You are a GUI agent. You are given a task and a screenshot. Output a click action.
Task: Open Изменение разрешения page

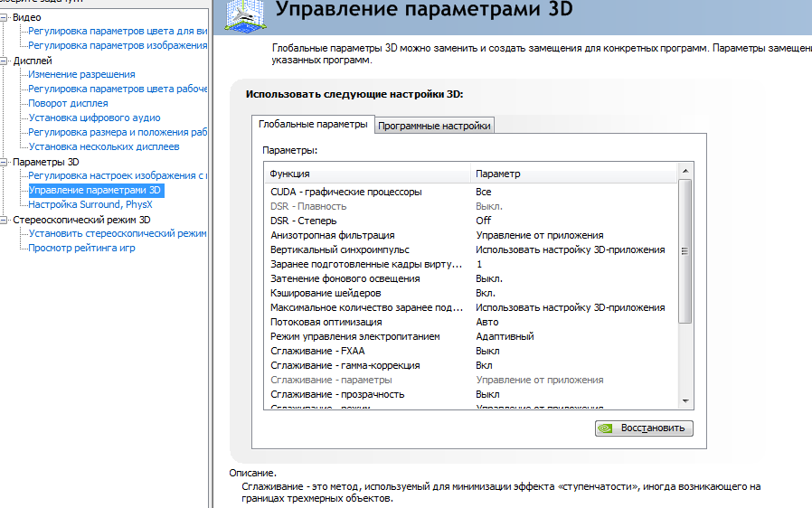(81, 74)
